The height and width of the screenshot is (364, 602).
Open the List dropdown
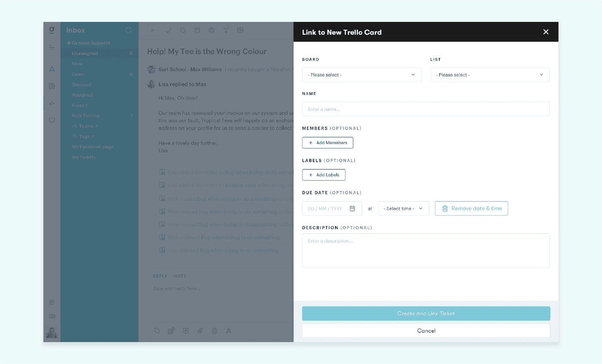tap(489, 74)
